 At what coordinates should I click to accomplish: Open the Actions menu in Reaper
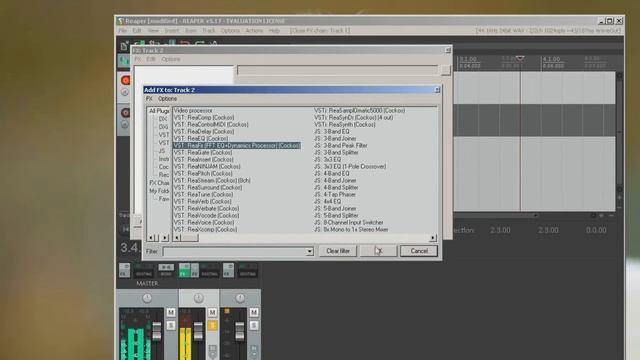[x=254, y=31]
